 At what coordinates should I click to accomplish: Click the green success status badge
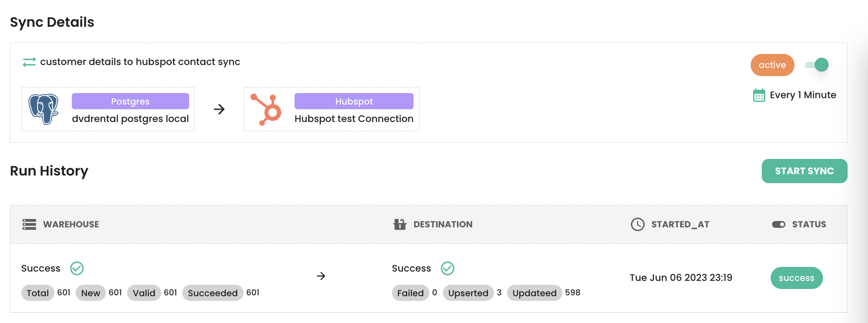(x=797, y=278)
